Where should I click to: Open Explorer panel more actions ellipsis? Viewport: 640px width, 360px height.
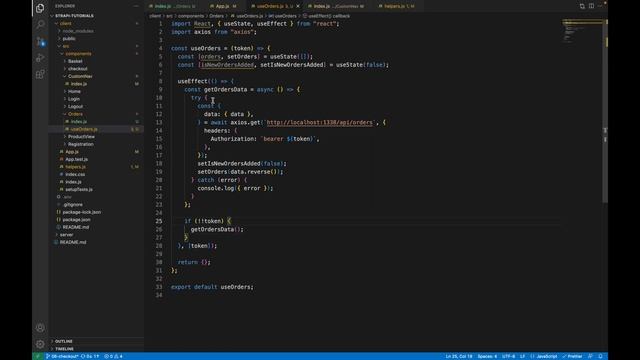coord(136,6)
